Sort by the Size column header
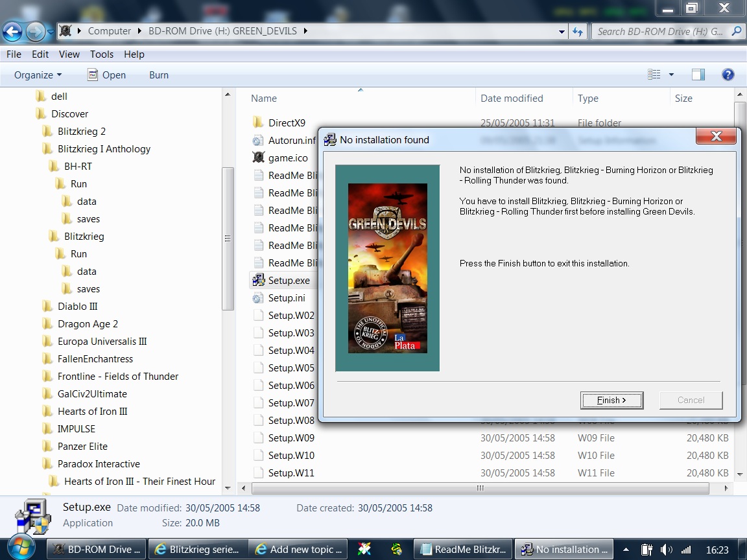This screenshot has width=747, height=560. [x=683, y=98]
